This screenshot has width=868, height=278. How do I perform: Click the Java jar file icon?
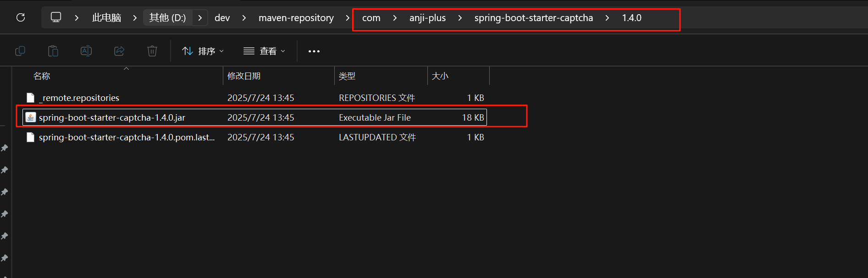[30, 117]
